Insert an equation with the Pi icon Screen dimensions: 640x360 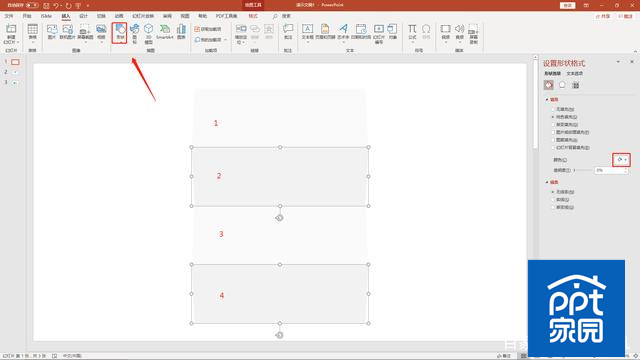coord(412,31)
